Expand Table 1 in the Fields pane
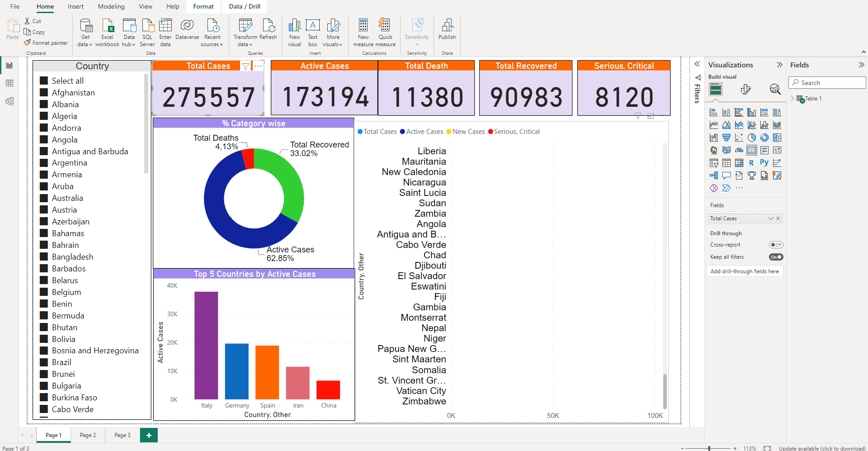 tap(793, 98)
